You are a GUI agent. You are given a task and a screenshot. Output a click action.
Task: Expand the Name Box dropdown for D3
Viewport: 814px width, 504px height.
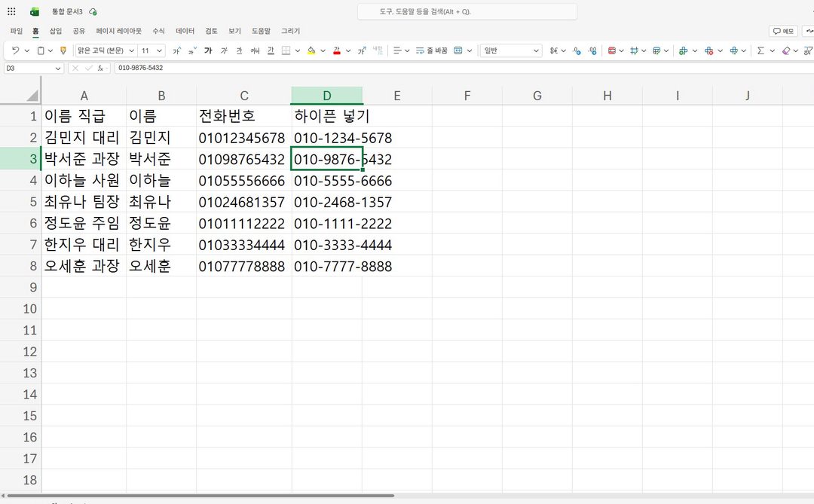pyautogui.click(x=57, y=68)
